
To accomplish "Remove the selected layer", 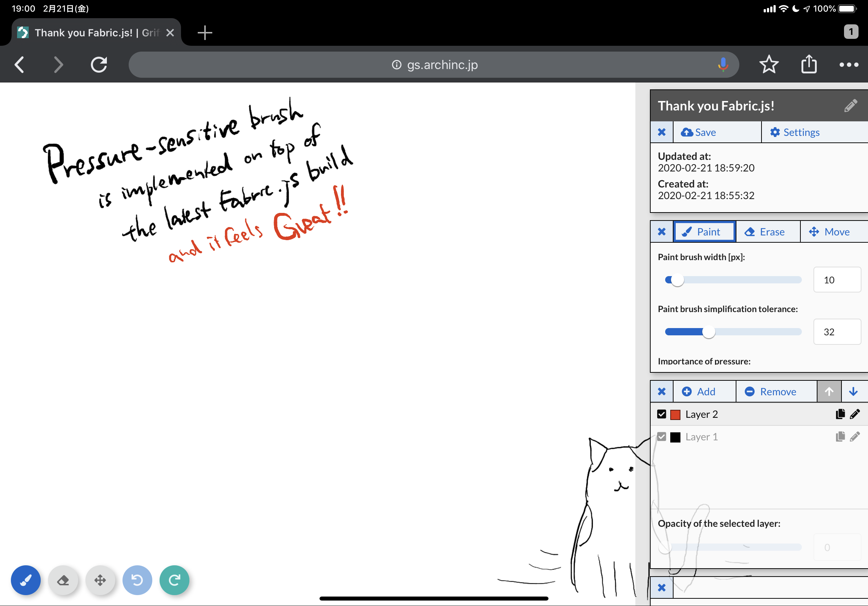I will (x=776, y=391).
